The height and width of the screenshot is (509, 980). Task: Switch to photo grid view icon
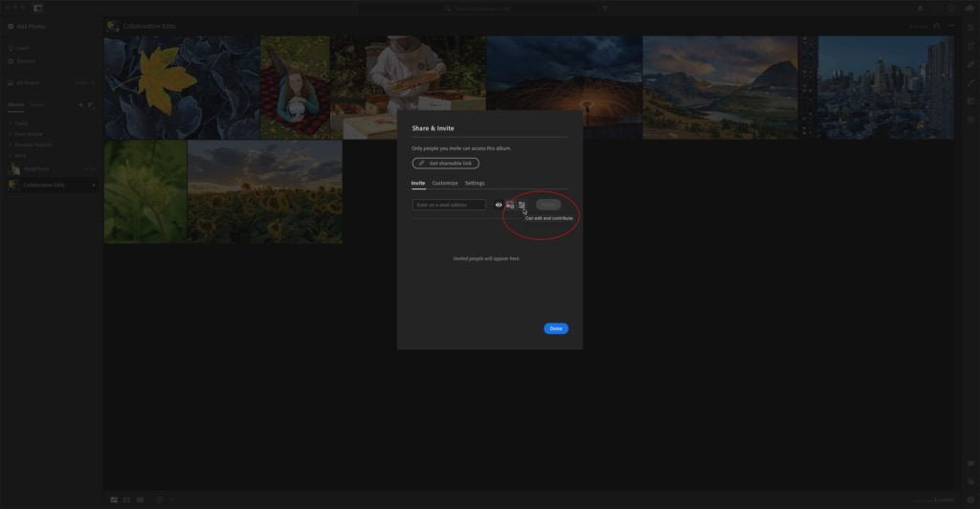(114, 499)
